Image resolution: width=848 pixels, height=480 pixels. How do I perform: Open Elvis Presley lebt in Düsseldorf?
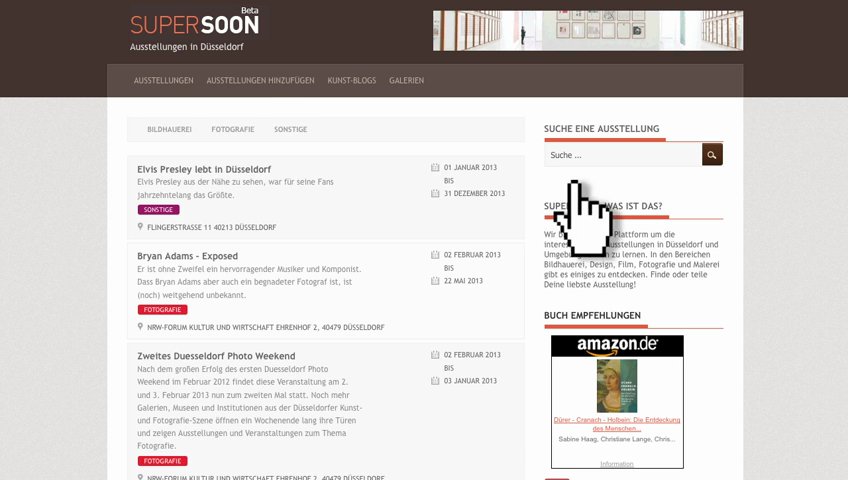[x=204, y=169]
